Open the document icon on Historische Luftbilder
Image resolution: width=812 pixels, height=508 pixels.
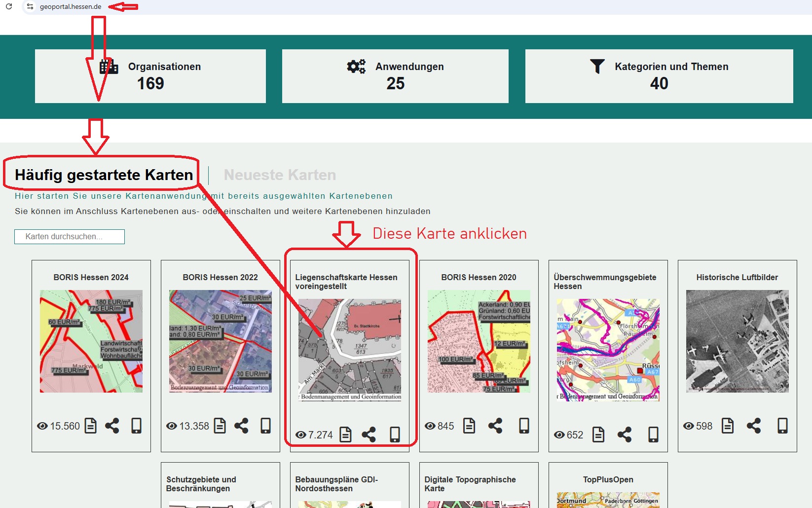coord(728,426)
